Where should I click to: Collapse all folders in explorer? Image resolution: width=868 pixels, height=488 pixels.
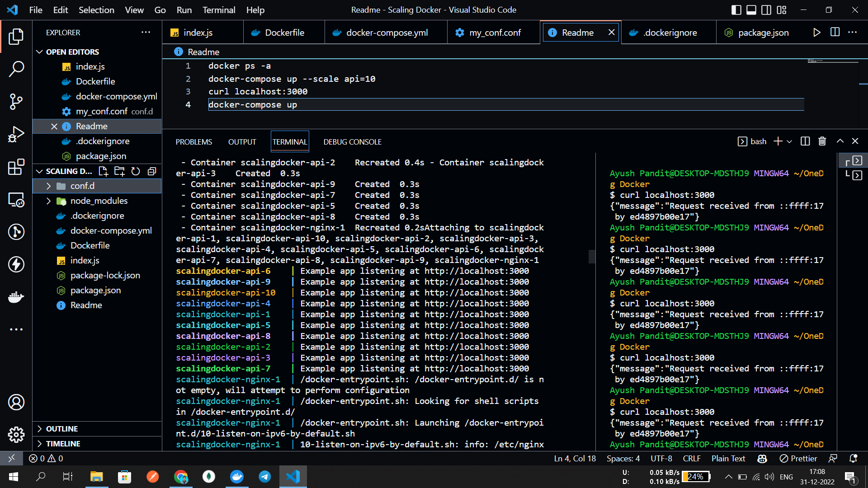coord(152,171)
